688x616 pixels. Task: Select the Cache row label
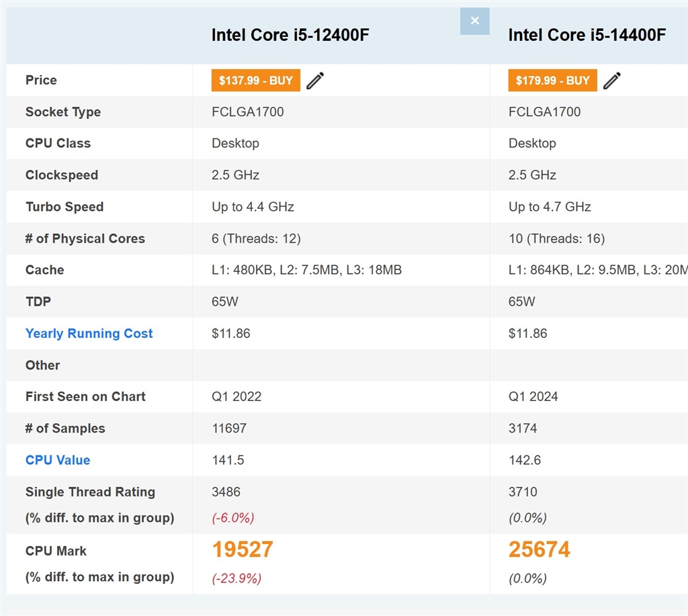(x=44, y=270)
